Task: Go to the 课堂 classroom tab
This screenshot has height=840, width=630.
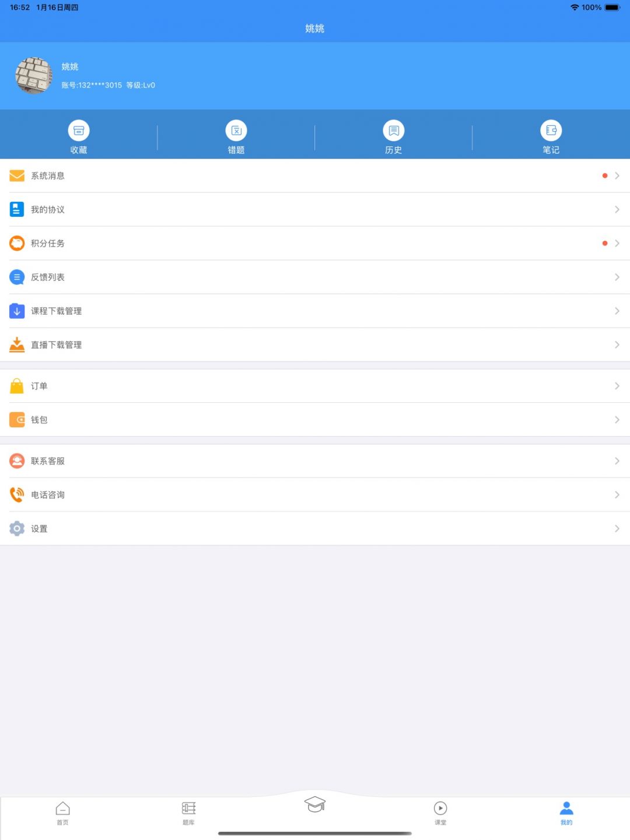Action: tap(441, 813)
